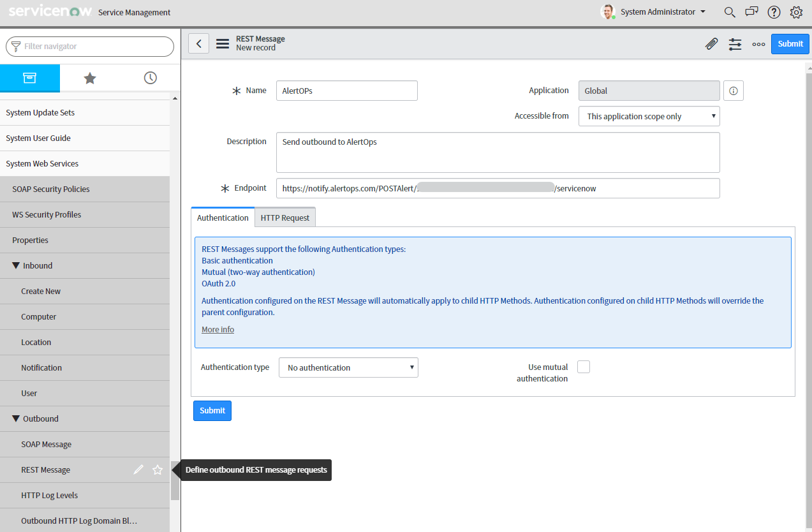812x532 pixels.
Task: Switch to the HTTP Request tab
Action: (x=284, y=218)
